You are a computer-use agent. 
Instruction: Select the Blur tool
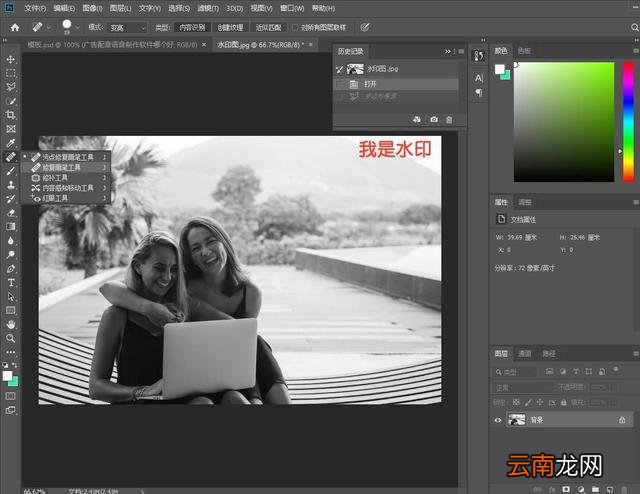pyautogui.click(x=11, y=241)
